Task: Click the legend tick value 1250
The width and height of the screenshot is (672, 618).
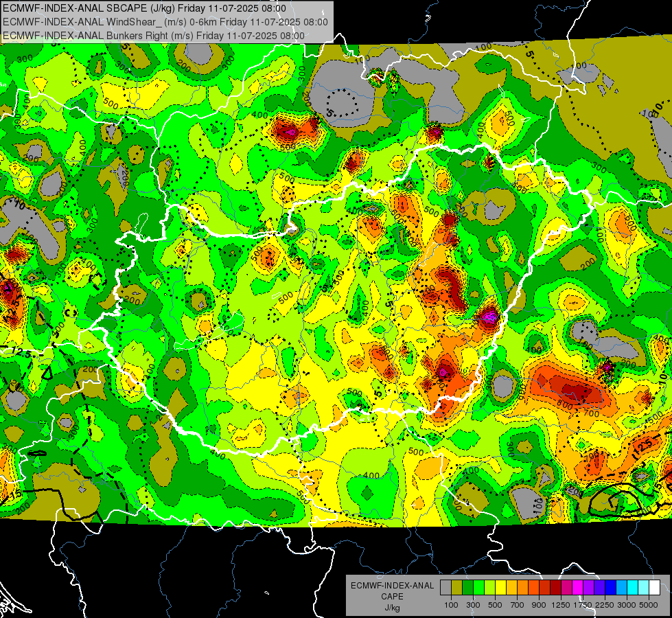Action: point(561,605)
